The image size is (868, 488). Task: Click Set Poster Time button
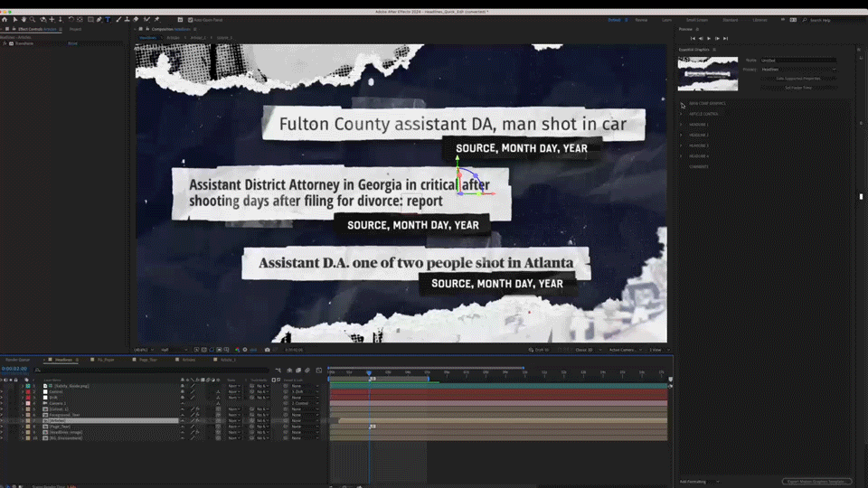pos(798,88)
